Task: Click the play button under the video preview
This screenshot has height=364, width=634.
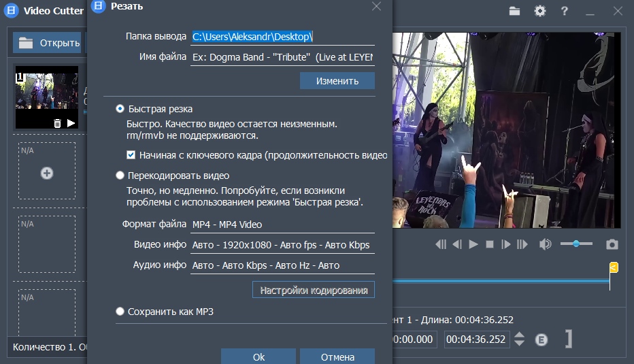Action: tap(473, 244)
